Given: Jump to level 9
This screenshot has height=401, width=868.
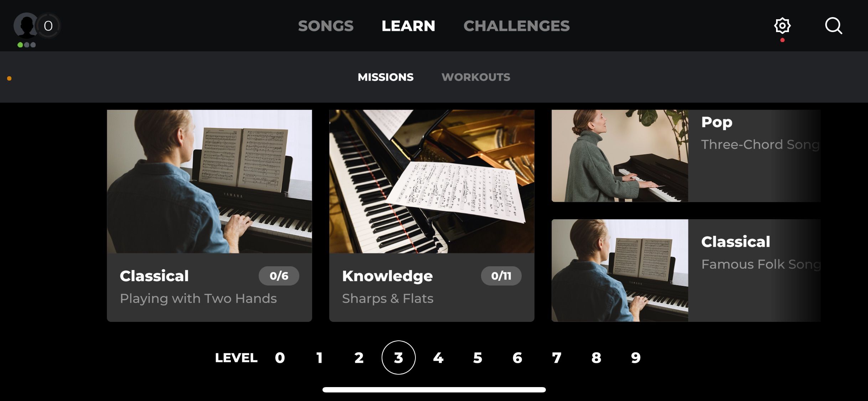Looking at the screenshot, I should point(636,358).
